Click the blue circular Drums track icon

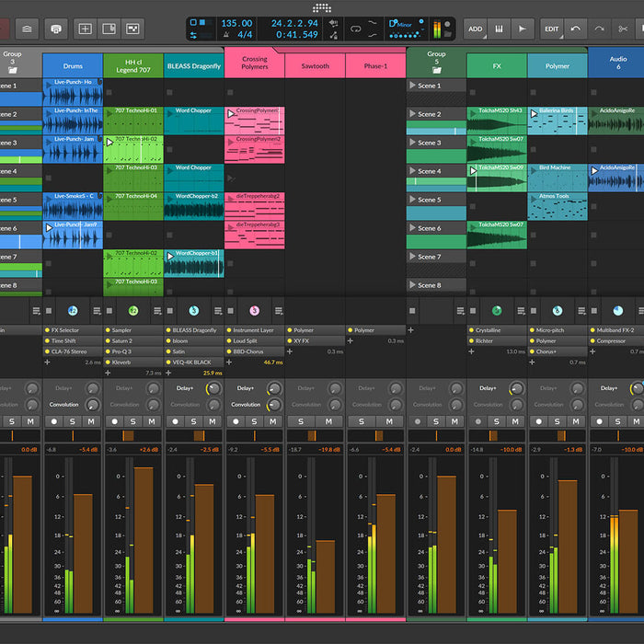coord(73,311)
